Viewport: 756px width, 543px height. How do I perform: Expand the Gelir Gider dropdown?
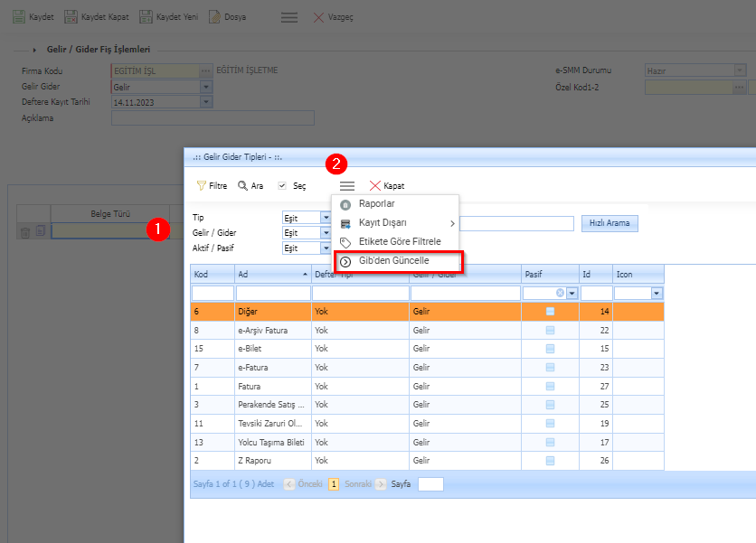(206, 87)
